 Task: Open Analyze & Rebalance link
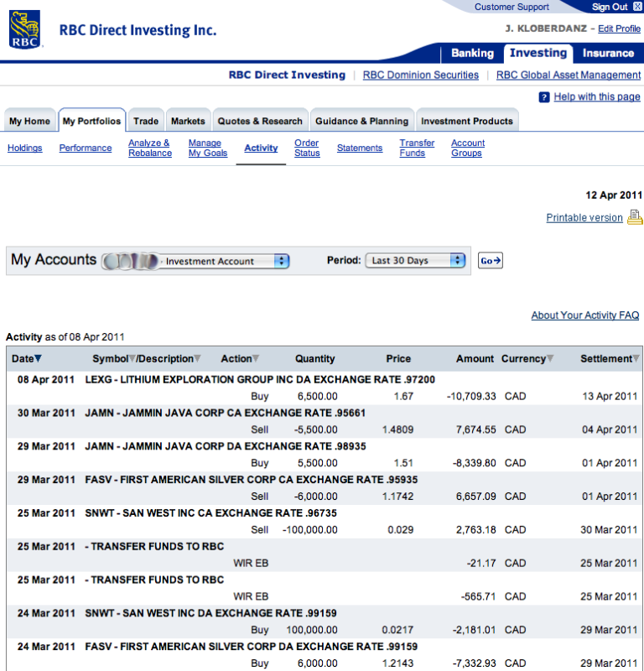pos(150,148)
